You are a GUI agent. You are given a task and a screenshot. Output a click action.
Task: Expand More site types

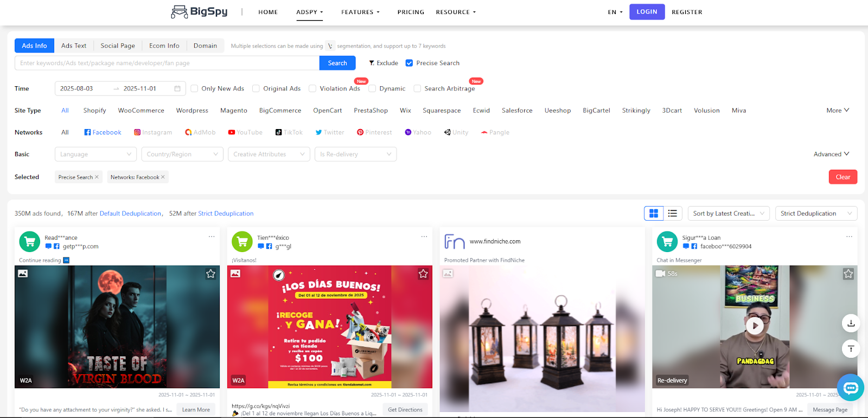(838, 111)
